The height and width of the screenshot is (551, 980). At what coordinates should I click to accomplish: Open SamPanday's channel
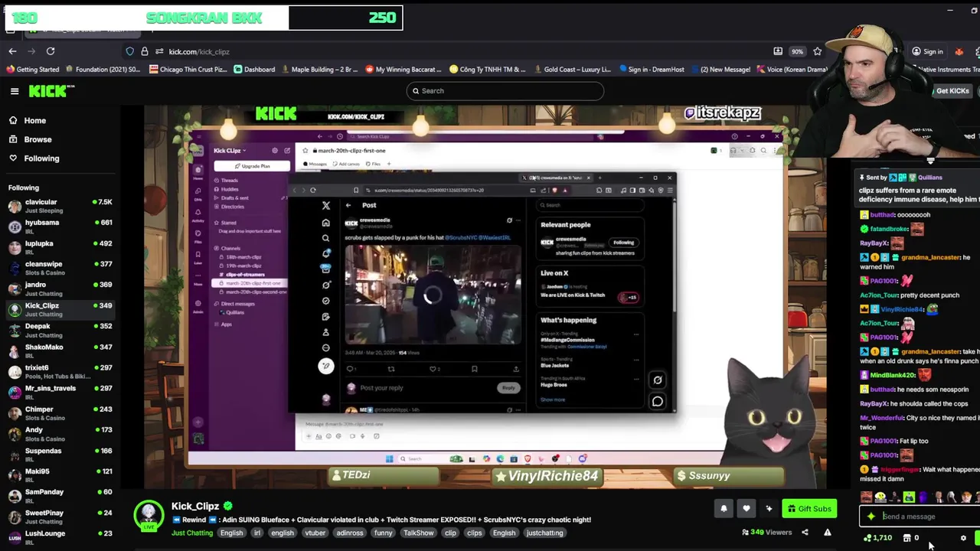point(60,496)
